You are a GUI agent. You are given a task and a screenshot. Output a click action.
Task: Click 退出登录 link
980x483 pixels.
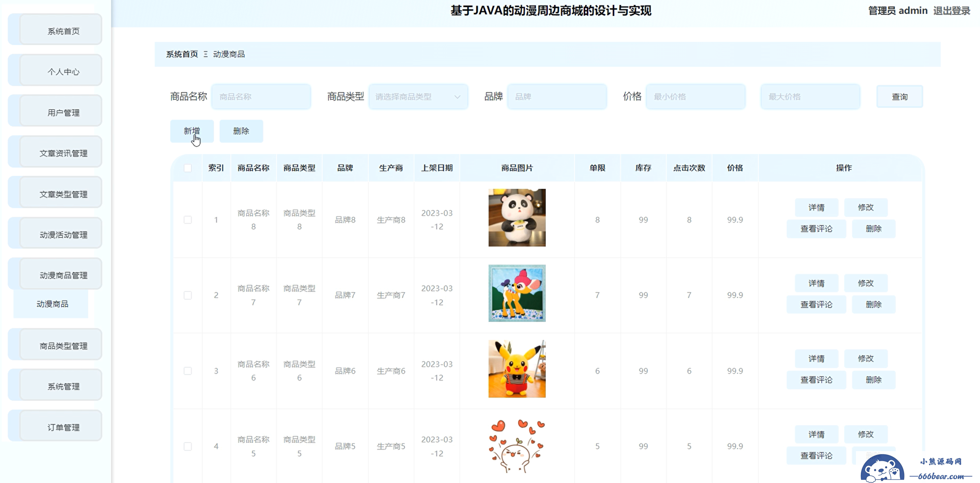point(952,11)
